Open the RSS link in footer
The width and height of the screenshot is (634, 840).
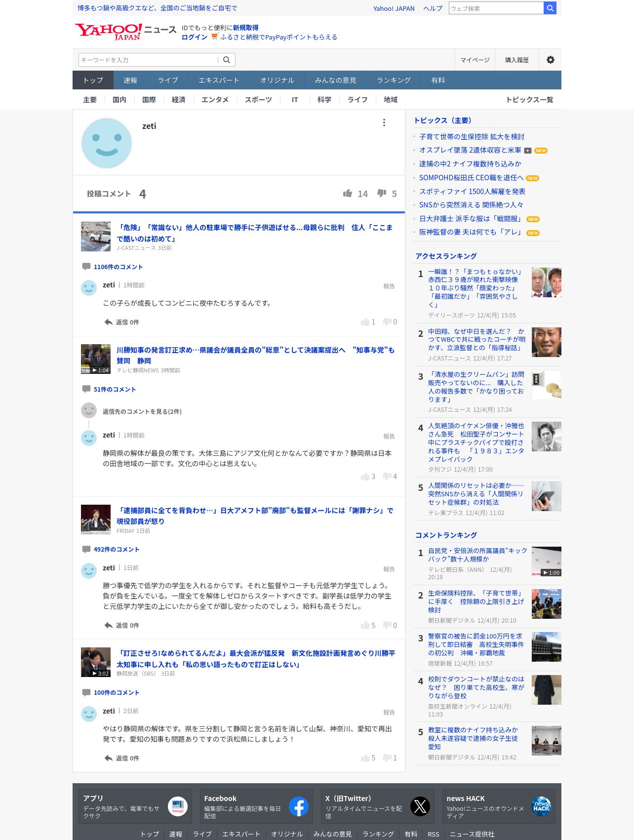click(434, 834)
